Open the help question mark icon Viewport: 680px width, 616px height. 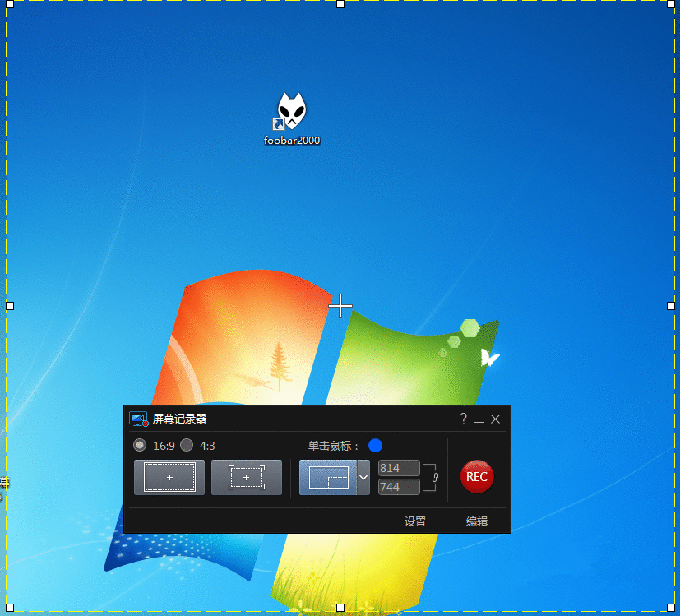click(463, 419)
